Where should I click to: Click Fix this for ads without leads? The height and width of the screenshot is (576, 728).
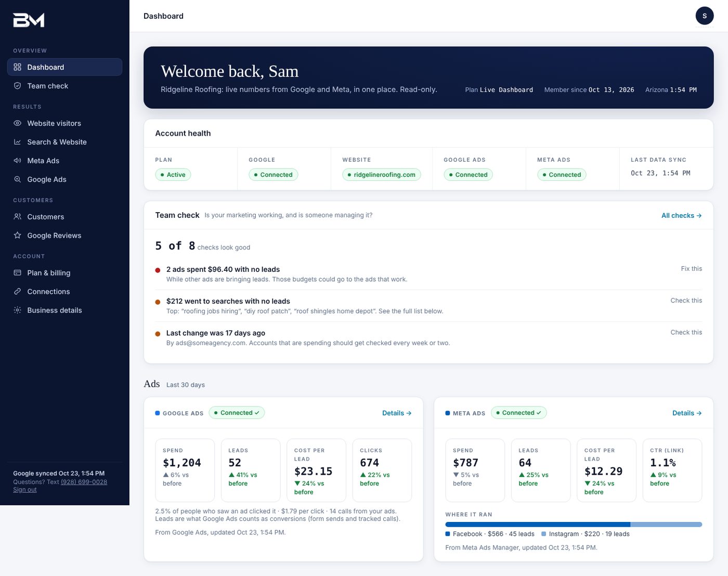691,269
